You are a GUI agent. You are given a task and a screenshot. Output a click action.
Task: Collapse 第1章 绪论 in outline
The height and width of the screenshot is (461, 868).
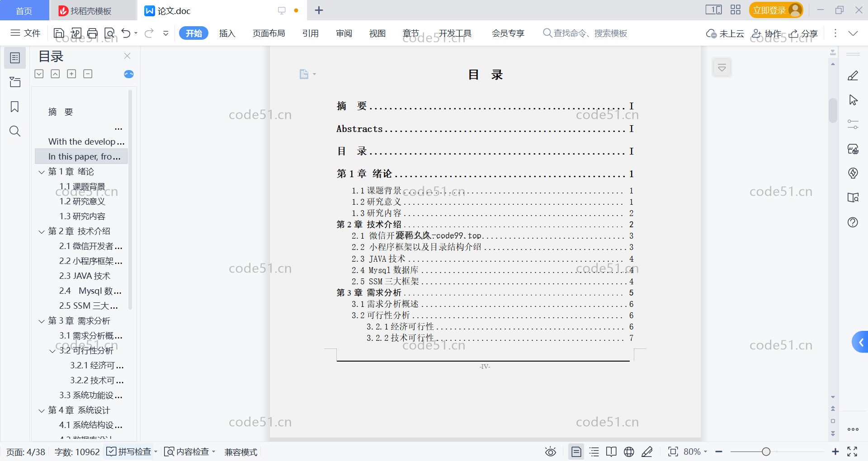(x=42, y=172)
